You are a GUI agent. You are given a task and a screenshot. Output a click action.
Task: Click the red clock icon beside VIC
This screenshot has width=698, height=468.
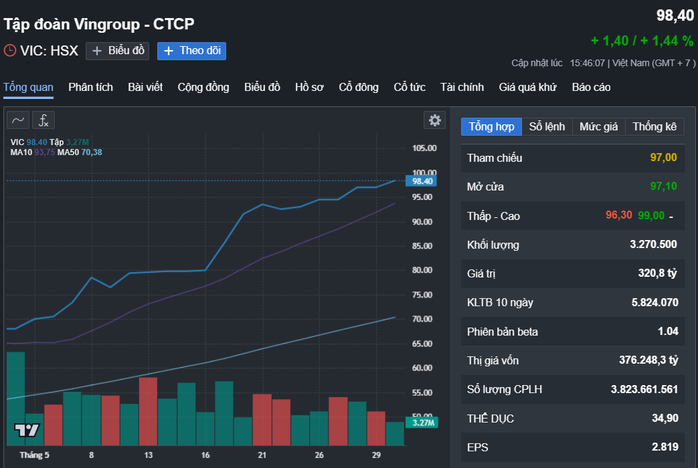[x=10, y=51]
